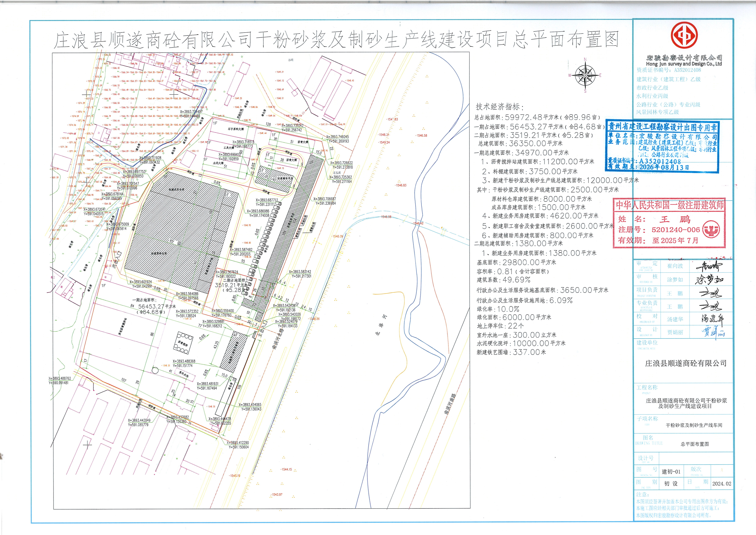Click 建筑系数：49.69% line

(504, 280)
